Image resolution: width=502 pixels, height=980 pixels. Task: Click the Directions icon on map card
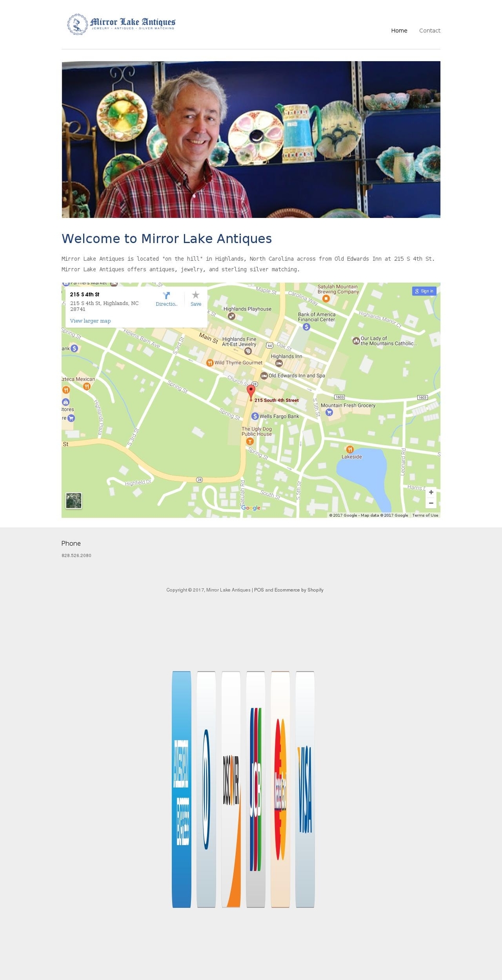pyautogui.click(x=166, y=296)
